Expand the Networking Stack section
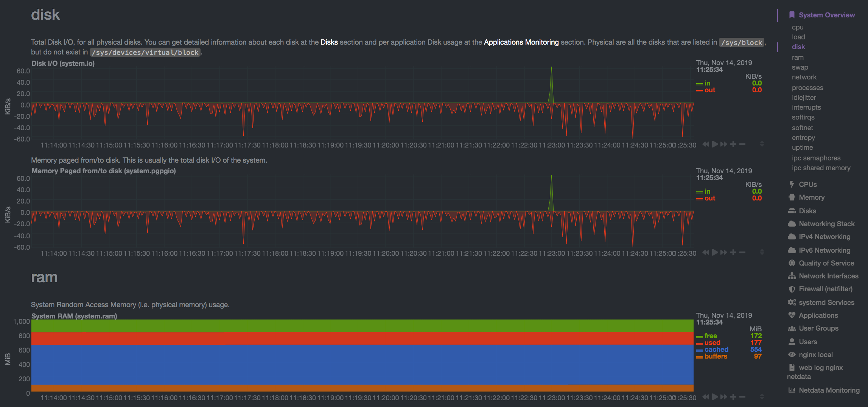The width and height of the screenshot is (868, 407). pos(826,224)
